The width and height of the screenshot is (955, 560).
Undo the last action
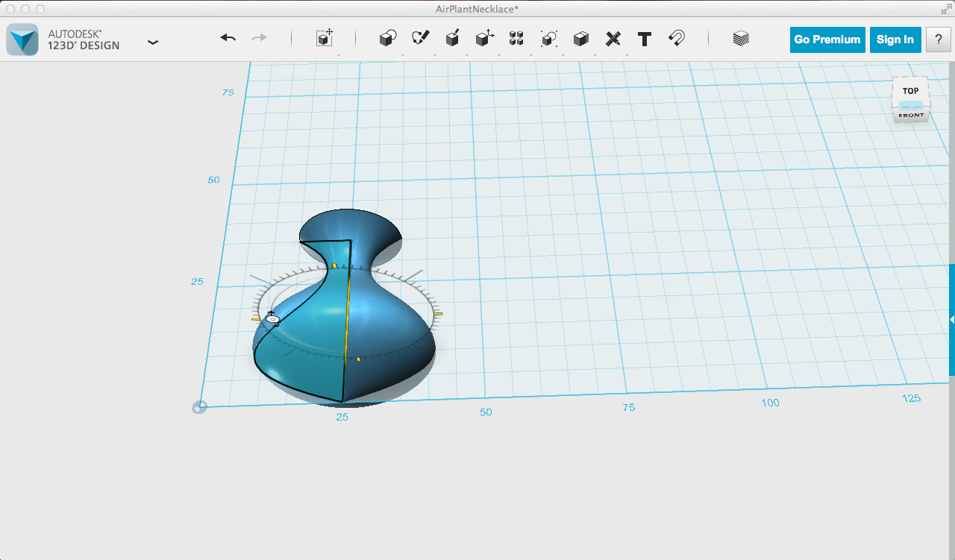coord(228,38)
